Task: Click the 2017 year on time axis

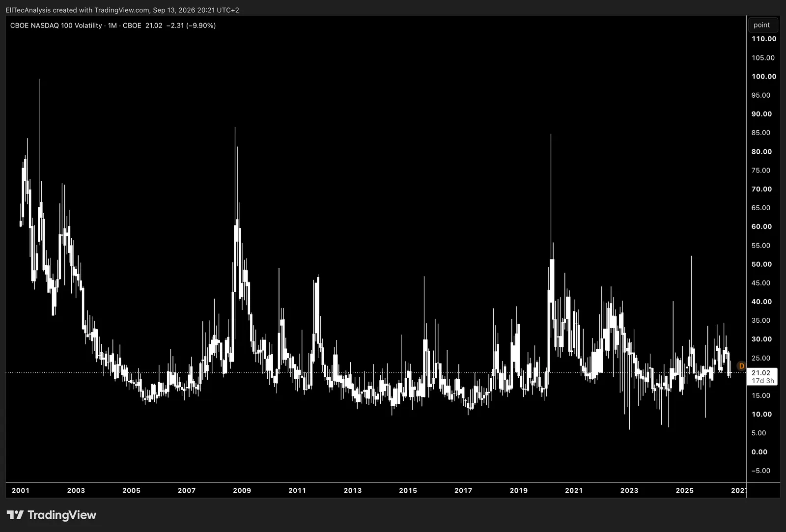Action: [463, 490]
